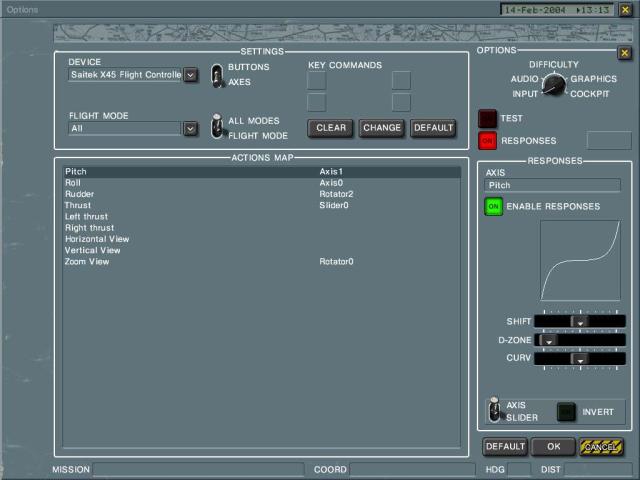This screenshot has width=640, height=480.
Task: Close the Options panel with yellow X
Action: point(624,53)
